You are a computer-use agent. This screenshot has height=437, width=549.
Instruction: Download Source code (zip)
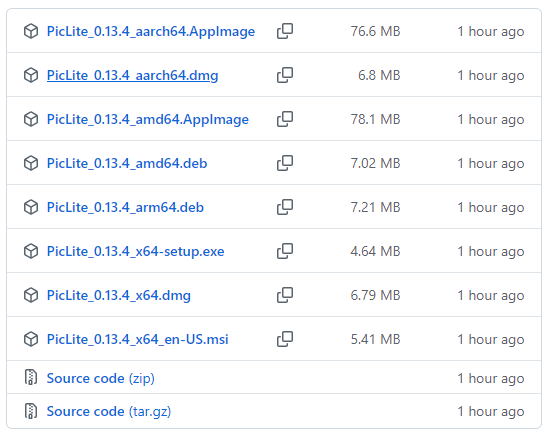click(x=101, y=379)
